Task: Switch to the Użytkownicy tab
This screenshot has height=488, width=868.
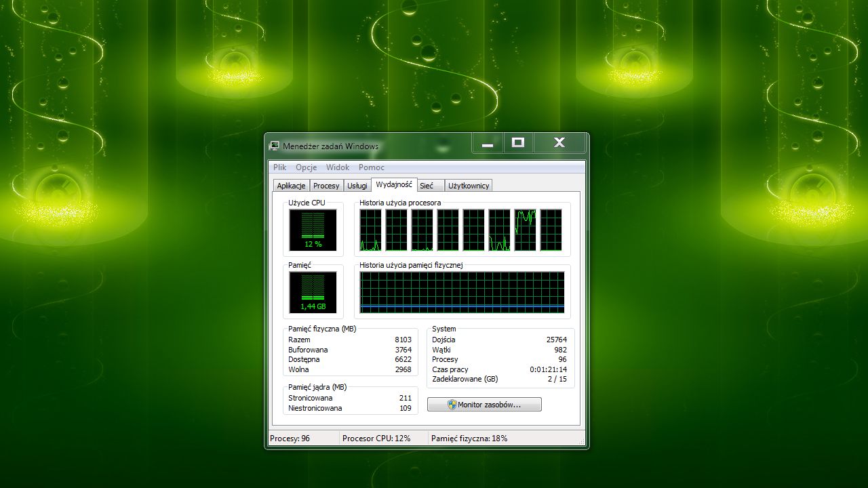Action: pyautogui.click(x=469, y=186)
